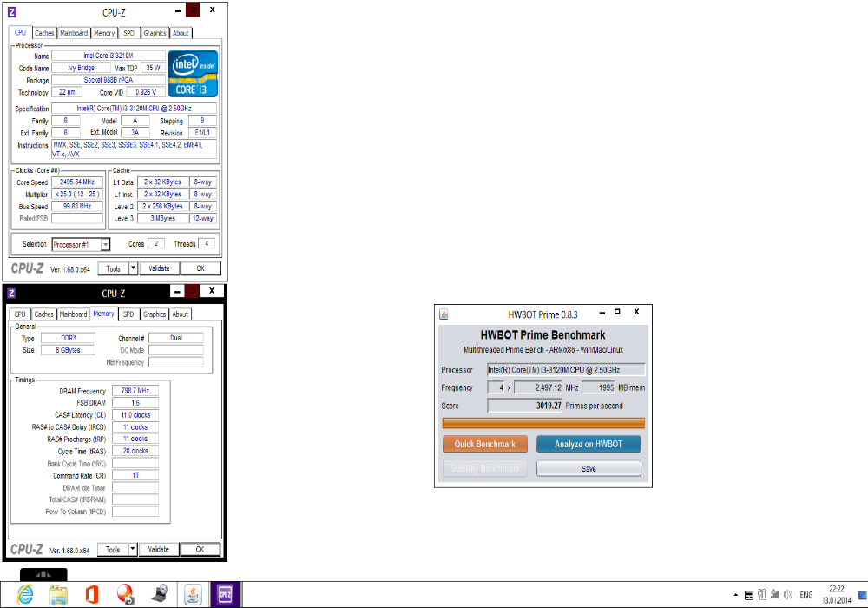
Task: Click the Command Rate value 1T
Action: tap(135, 475)
